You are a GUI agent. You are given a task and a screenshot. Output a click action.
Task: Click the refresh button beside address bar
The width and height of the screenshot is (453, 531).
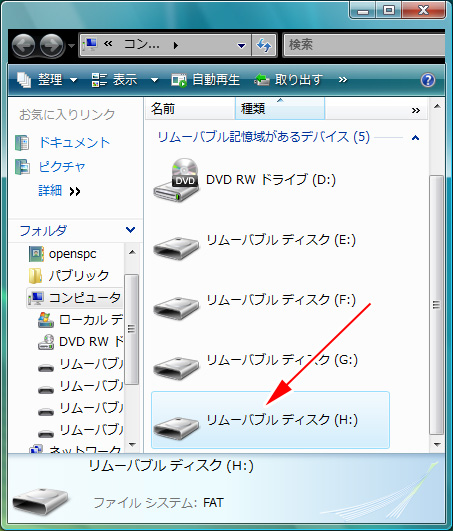click(x=264, y=45)
